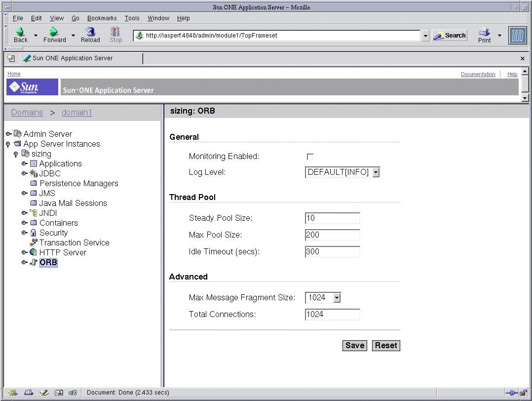Open the Documentation link
The height and width of the screenshot is (401, 532).
(478, 74)
